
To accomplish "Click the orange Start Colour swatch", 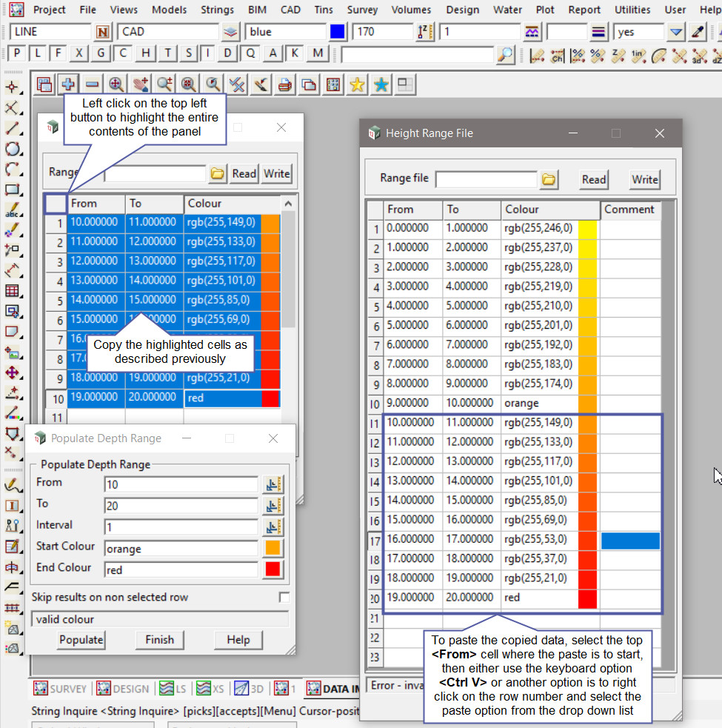I will point(273,549).
